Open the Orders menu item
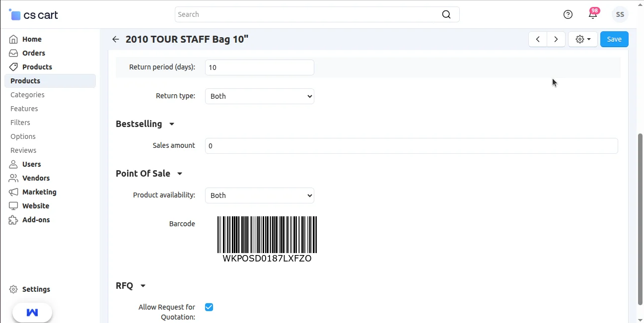Screen dimensions: 644x323 point(34,53)
